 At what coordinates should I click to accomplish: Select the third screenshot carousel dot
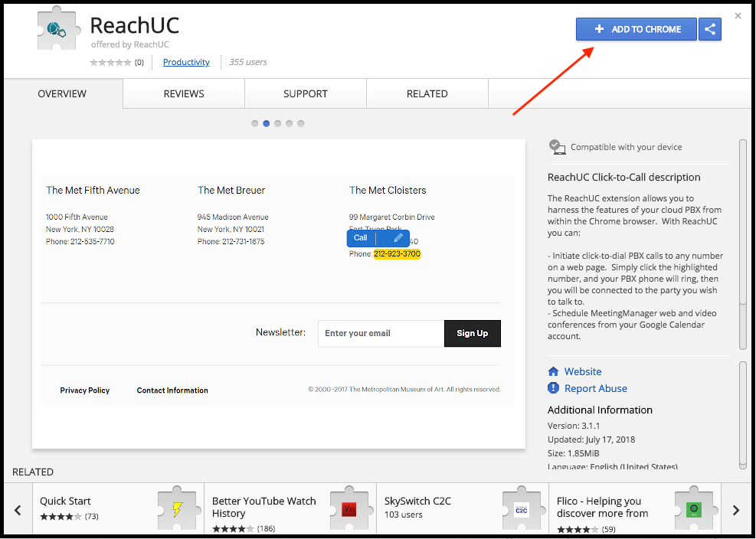277,122
